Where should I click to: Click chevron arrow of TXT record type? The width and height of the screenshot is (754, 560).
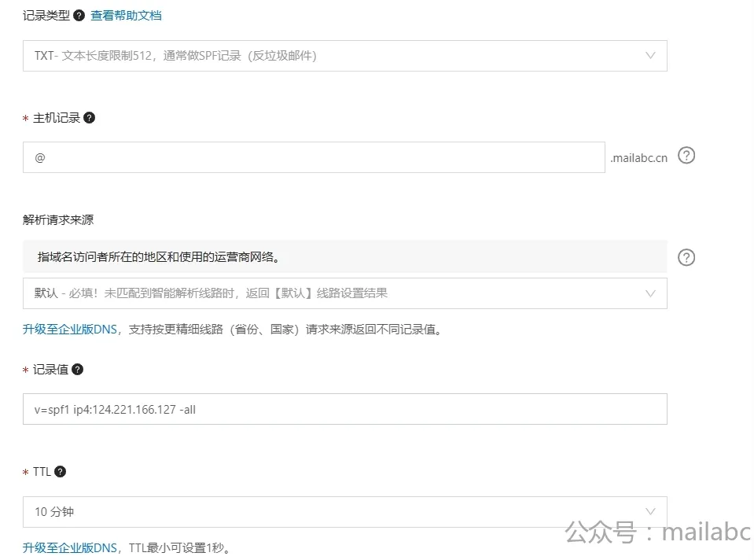(650, 56)
